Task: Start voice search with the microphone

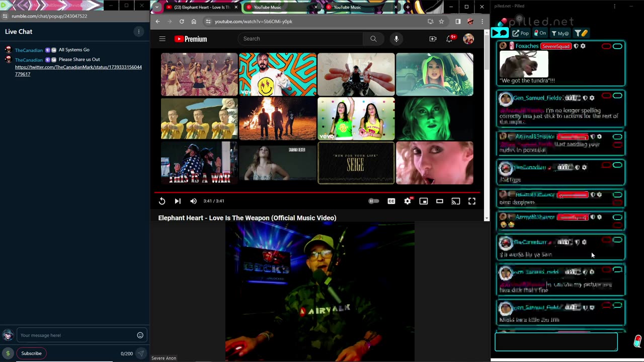Action: coord(396,39)
